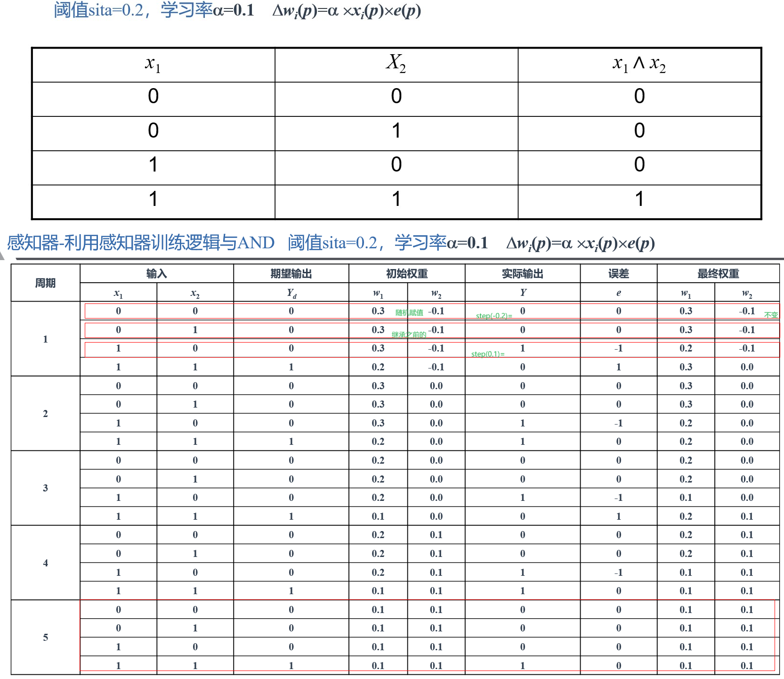Click actual output Y value 1 in period 1
Image resolution: width=784 pixels, height=679 pixels.
click(523, 348)
